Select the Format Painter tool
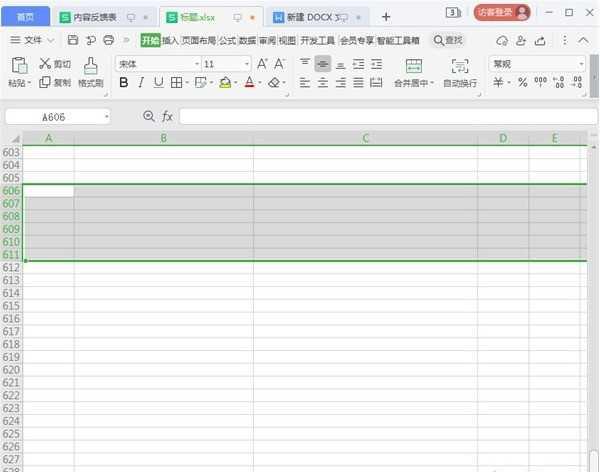The width and height of the screenshot is (600, 472). tap(91, 65)
